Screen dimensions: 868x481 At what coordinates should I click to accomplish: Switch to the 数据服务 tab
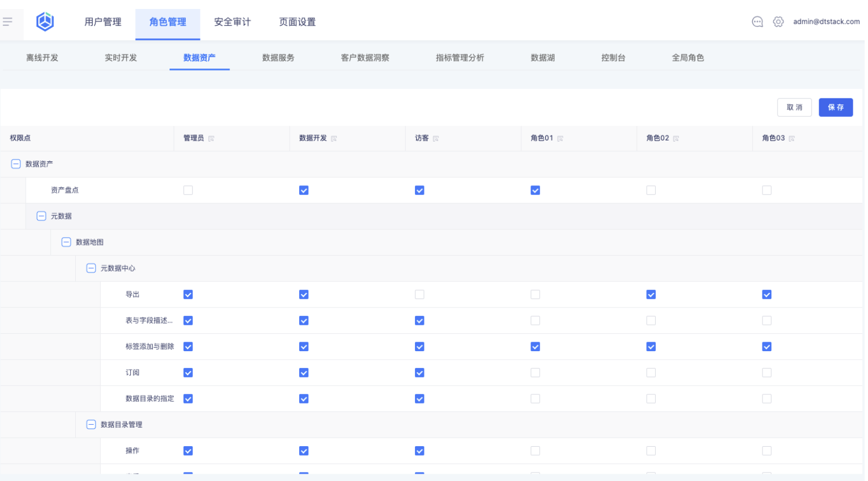tap(278, 58)
